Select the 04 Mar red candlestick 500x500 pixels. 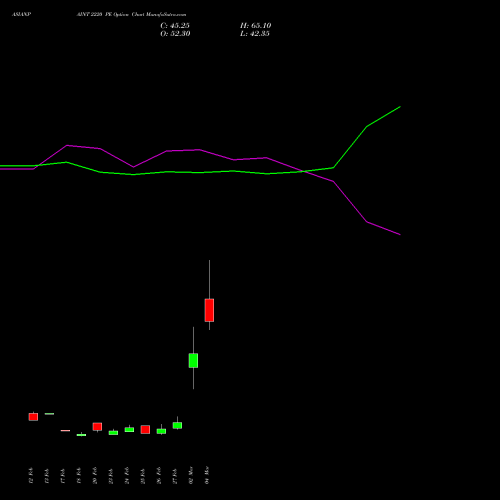(209, 310)
